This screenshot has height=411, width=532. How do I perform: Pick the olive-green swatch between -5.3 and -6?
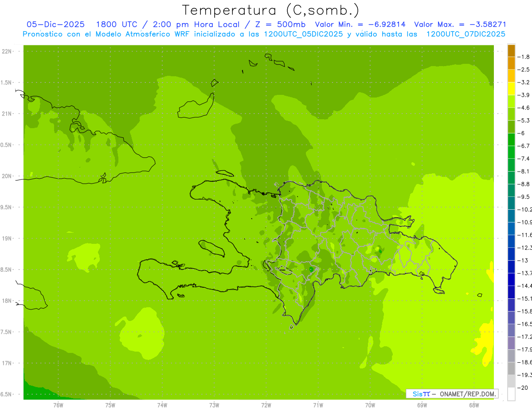click(511, 127)
